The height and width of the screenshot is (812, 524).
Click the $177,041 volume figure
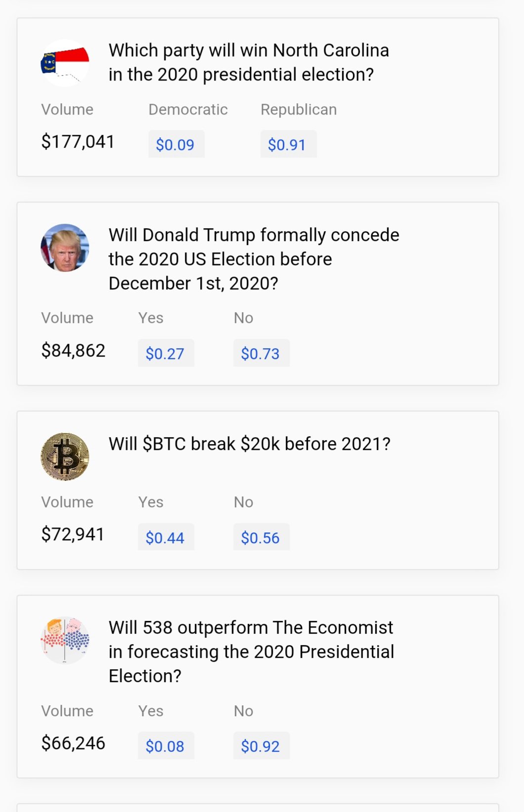click(78, 142)
